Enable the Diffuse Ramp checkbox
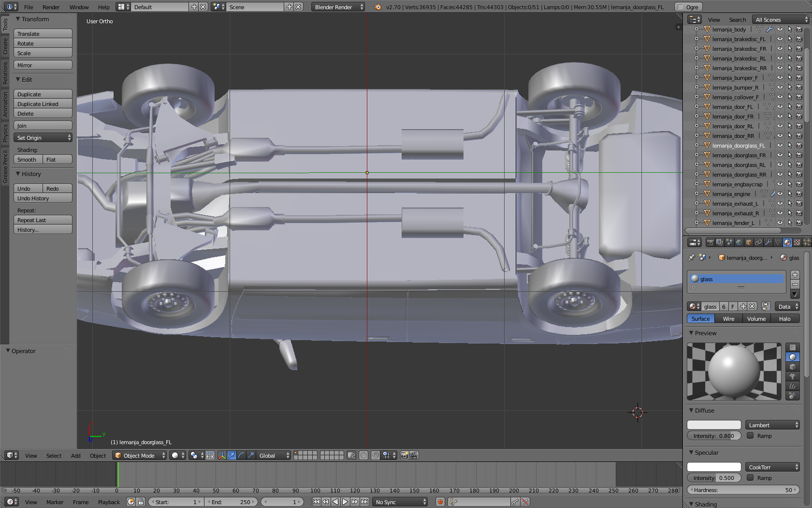 click(x=750, y=435)
